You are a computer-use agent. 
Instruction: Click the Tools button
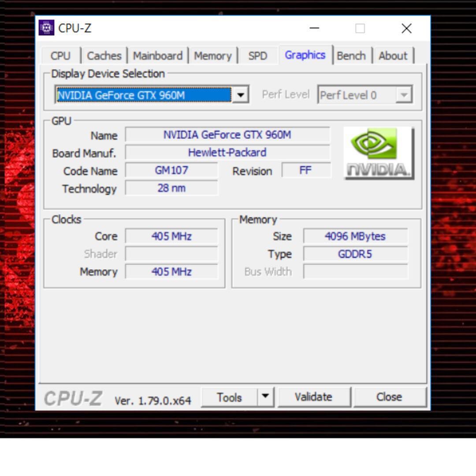(229, 397)
